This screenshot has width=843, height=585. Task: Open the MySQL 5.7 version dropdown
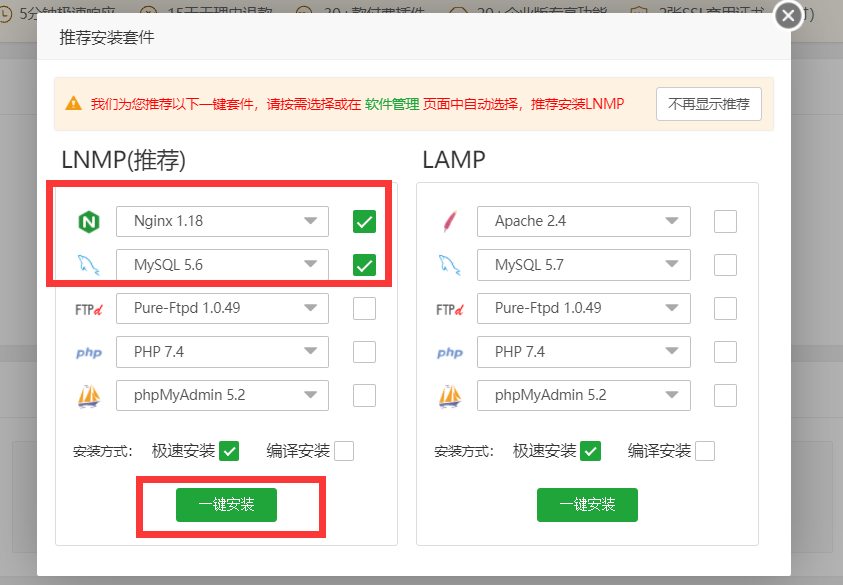[x=584, y=265]
